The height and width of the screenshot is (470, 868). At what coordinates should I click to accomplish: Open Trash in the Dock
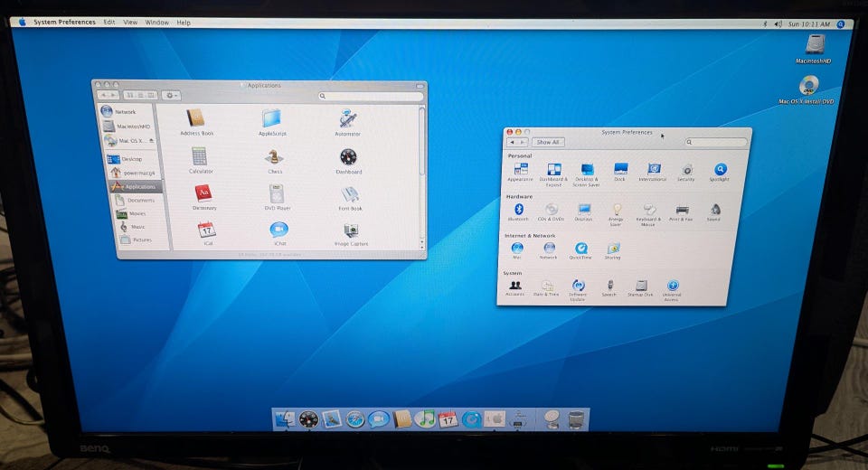pos(576,419)
